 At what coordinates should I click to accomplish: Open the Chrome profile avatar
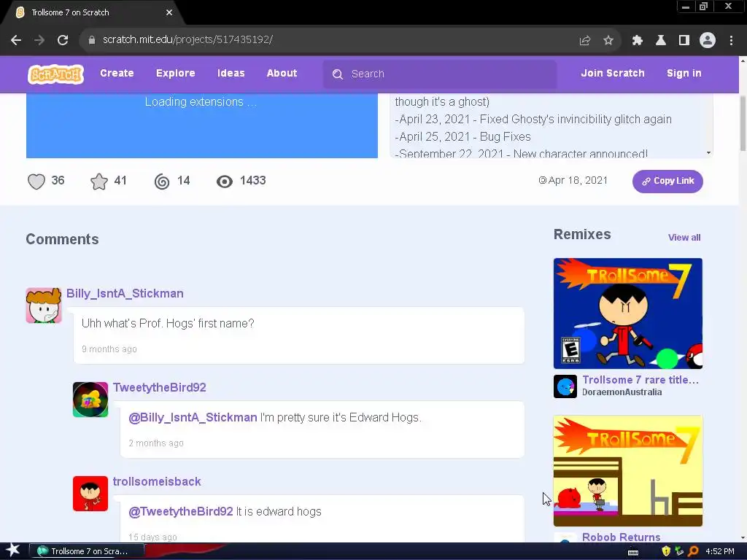[708, 40]
